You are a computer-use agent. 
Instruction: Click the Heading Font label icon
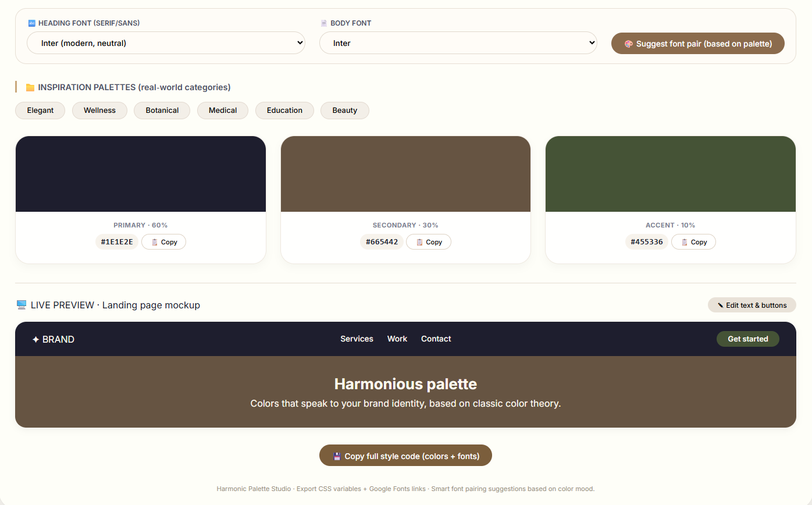31,23
